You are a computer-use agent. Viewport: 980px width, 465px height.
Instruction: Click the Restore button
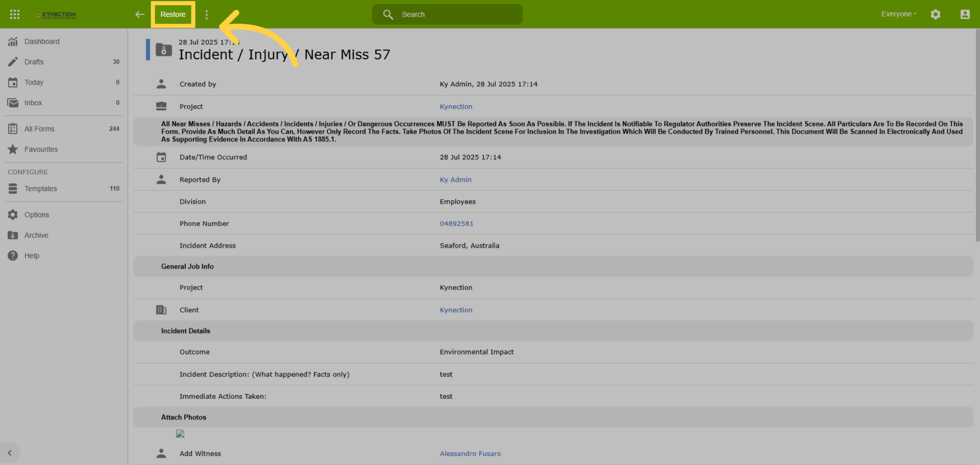(x=173, y=14)
